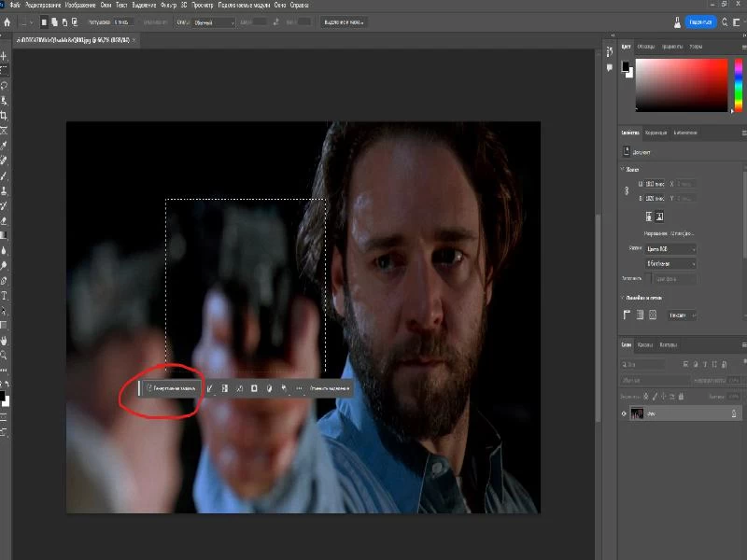Screen dimensions: 747x560
Task: Select the Path Selection tool
Action: click(4, 311)
